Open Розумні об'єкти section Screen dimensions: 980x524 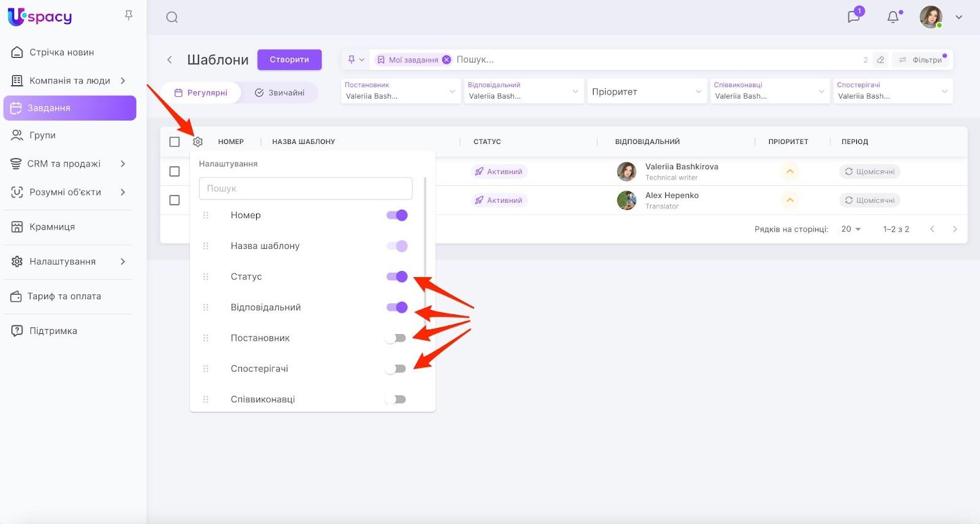pyautogui.click(x=70, y=192)
